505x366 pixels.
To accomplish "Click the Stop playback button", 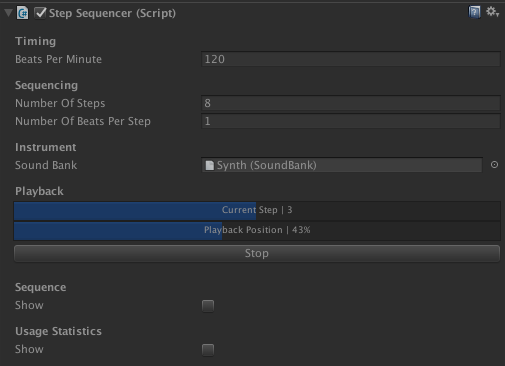I will [x=257, y=254].
